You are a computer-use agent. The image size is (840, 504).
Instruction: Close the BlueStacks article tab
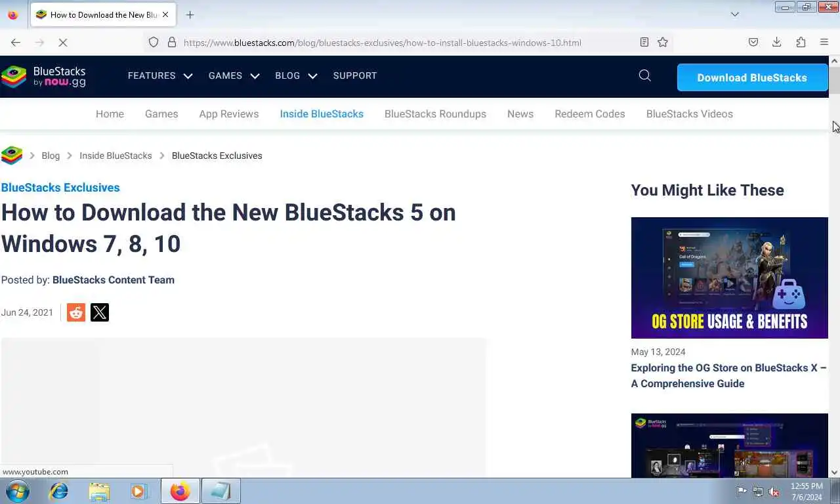165,14
